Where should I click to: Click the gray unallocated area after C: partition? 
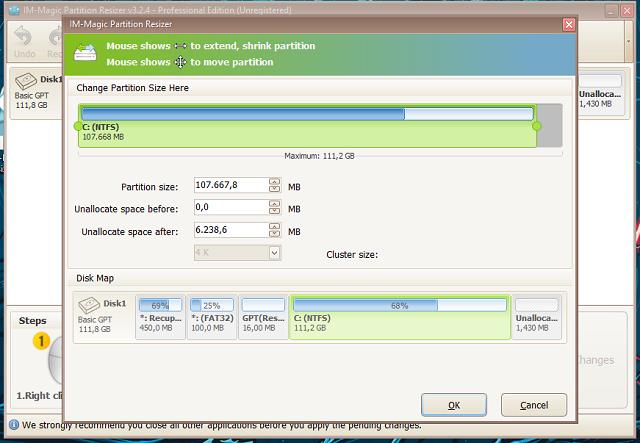pyautogui.click(x=550, y=126)
